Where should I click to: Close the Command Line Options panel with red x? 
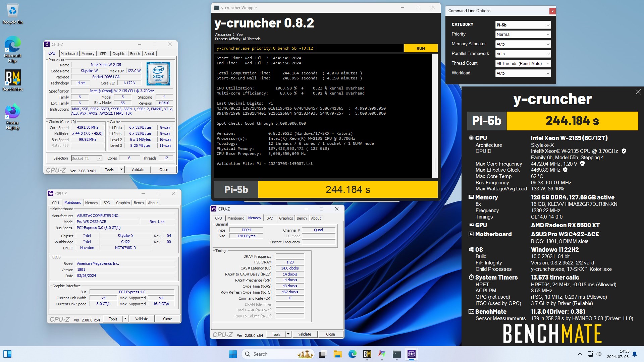552,11
